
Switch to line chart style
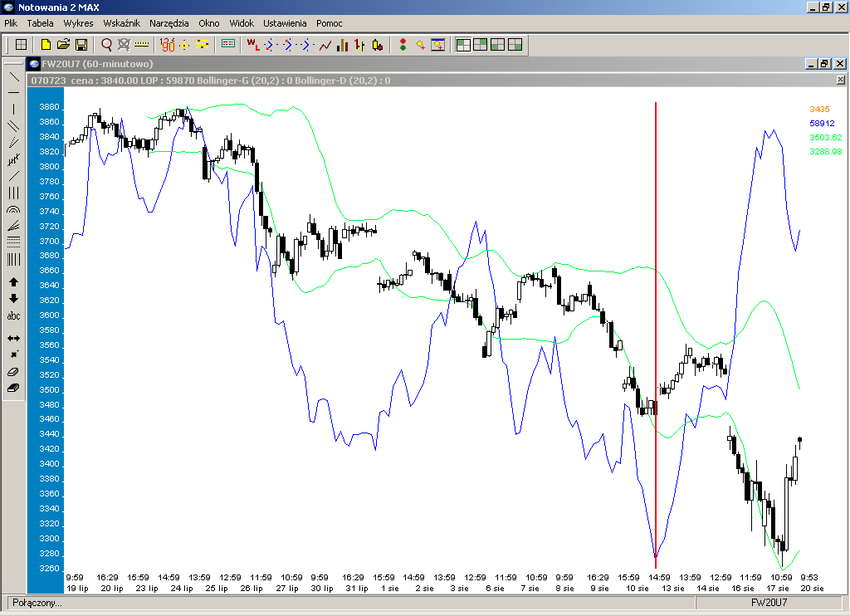[x=325, y=45]
